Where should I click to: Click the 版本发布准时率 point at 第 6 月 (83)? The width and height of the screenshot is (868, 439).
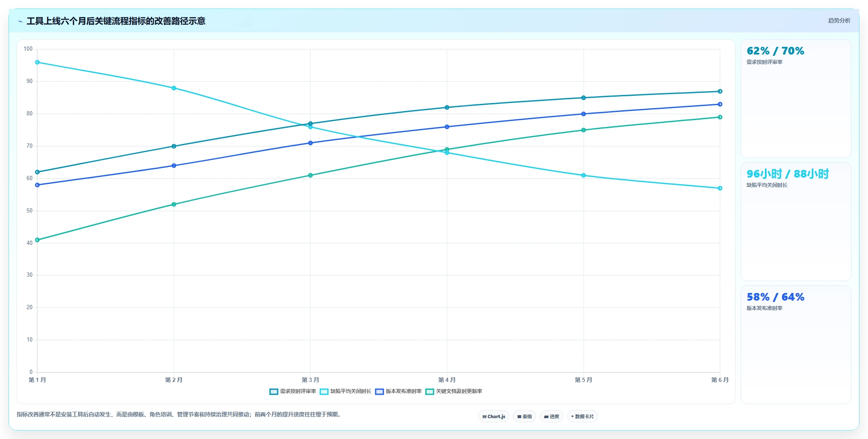[720, 104]
